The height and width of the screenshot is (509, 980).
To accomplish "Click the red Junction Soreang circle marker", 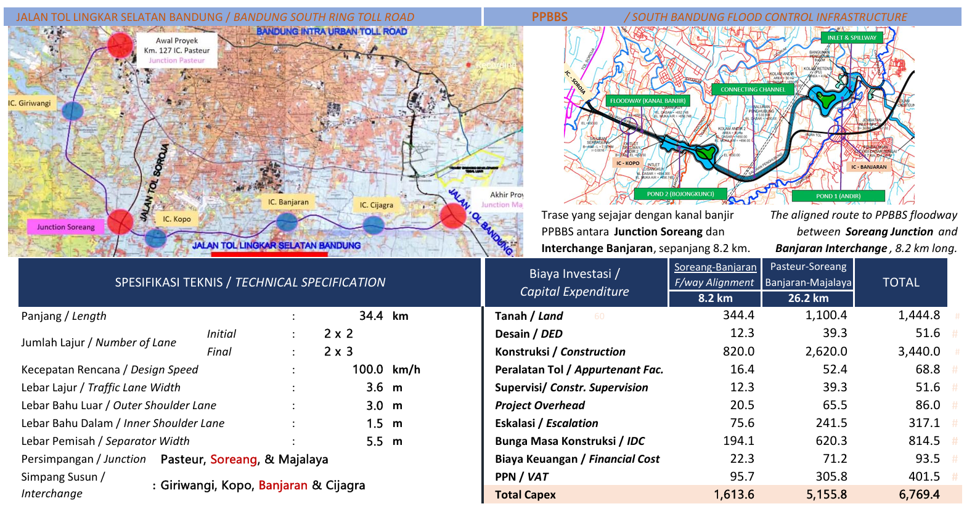I will (120, 222).
